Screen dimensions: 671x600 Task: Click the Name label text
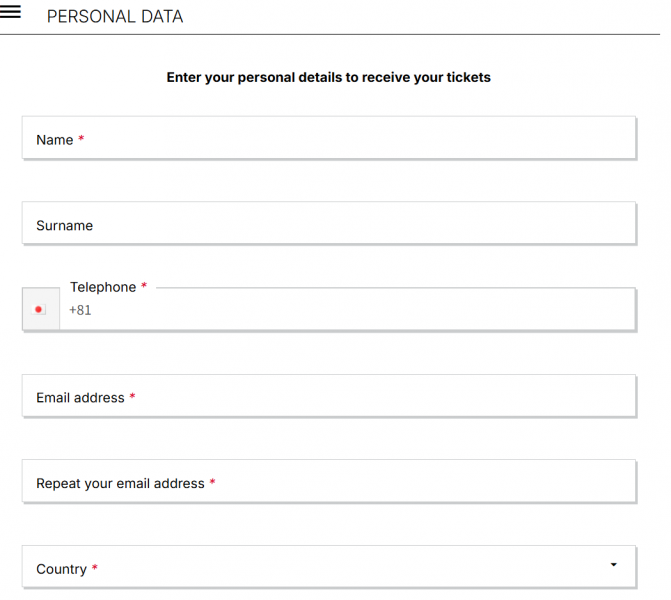pyautogui.click(x=55, y=140)
